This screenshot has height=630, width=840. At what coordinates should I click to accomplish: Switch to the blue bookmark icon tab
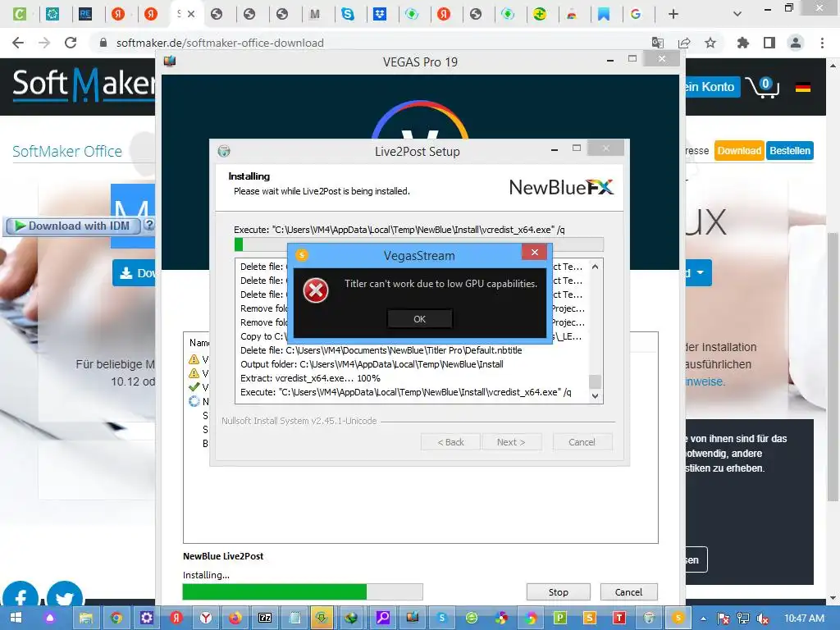[604, 14]
